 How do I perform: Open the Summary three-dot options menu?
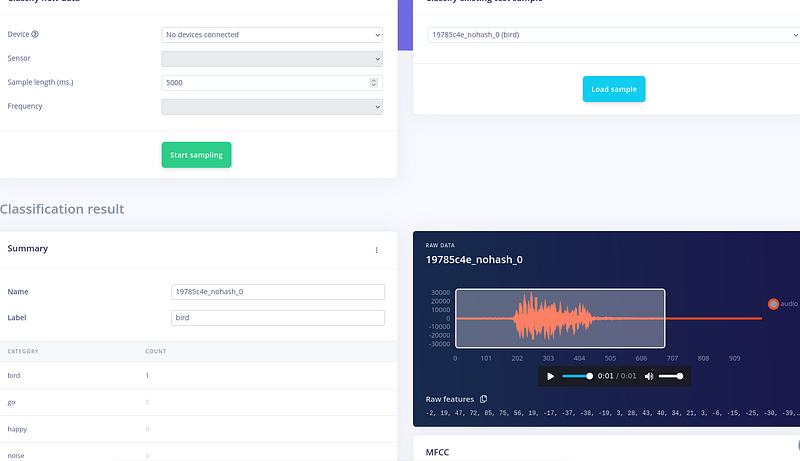[x=377, y=250]
